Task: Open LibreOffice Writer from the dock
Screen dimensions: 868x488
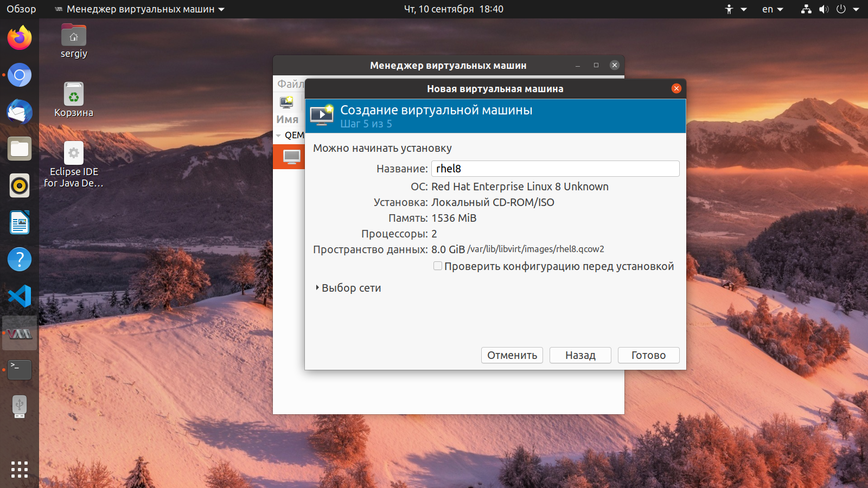Action: [x=20, y=222]
